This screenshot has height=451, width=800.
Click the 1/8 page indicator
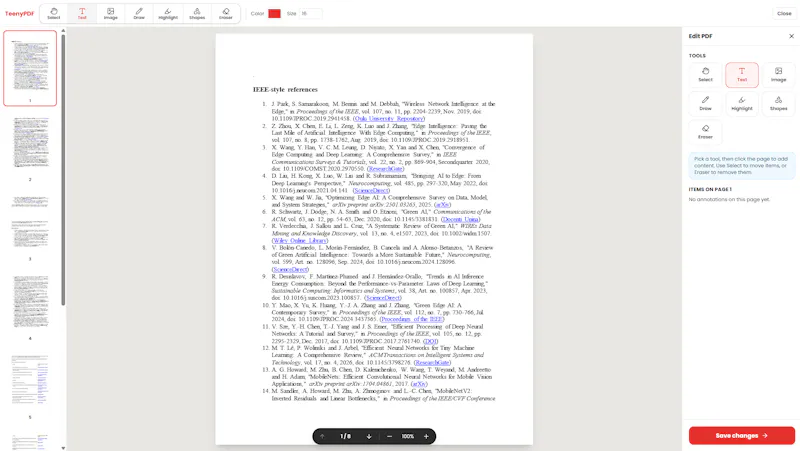point(345,436)
